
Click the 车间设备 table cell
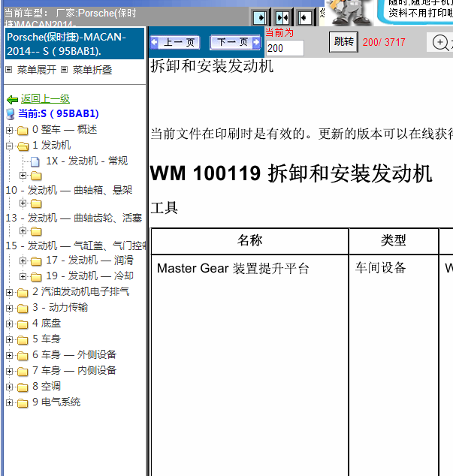tap(381, 268)
